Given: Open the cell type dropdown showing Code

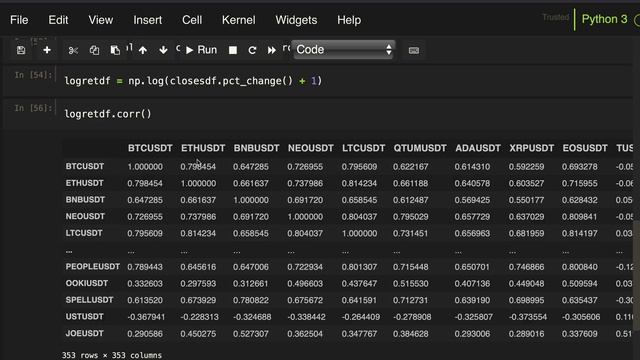Looking at the screenshot, I should click(x=344, y=50).
